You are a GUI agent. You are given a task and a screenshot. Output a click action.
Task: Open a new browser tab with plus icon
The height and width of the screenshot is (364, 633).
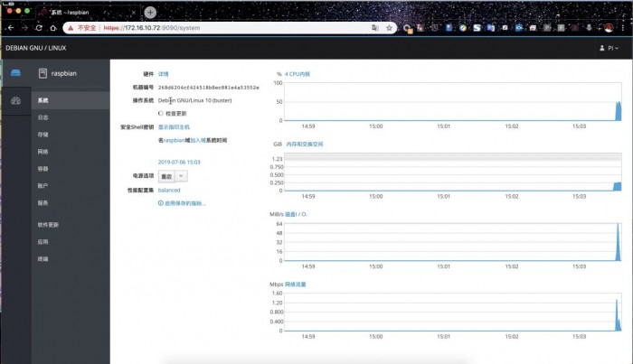coord(150,12)
